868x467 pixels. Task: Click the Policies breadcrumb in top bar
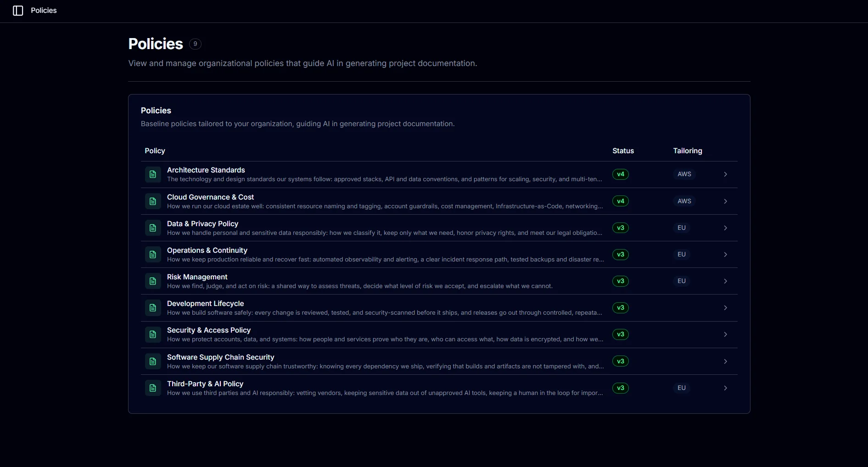tap(44, 11)
